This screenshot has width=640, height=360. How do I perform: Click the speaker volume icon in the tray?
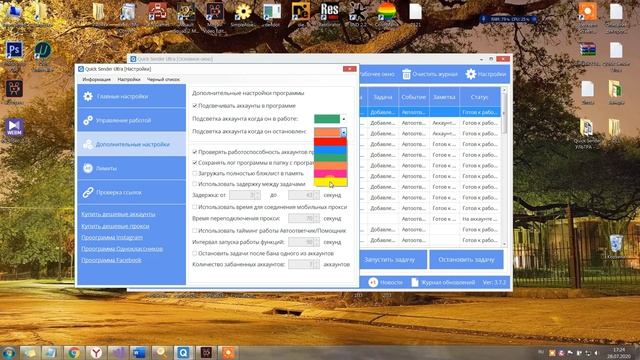click(596, 353)
